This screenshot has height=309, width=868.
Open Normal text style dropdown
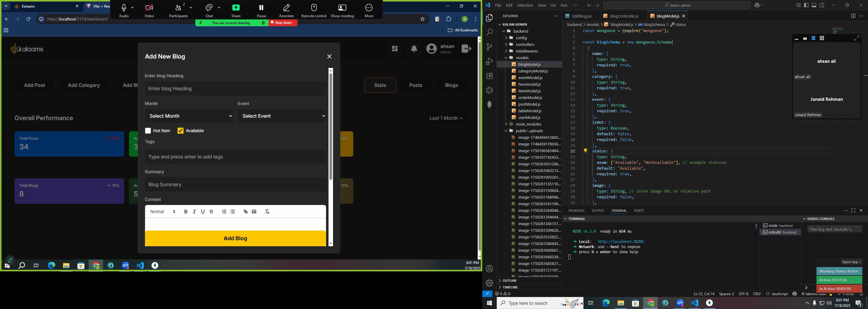(x=163, y=212)
